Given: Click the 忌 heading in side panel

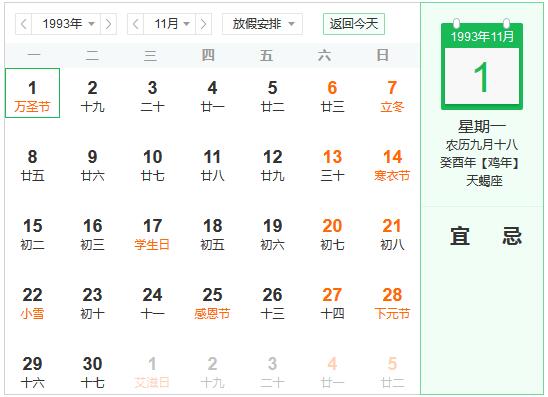Looking at the screenshot, I should coord(512,236).
